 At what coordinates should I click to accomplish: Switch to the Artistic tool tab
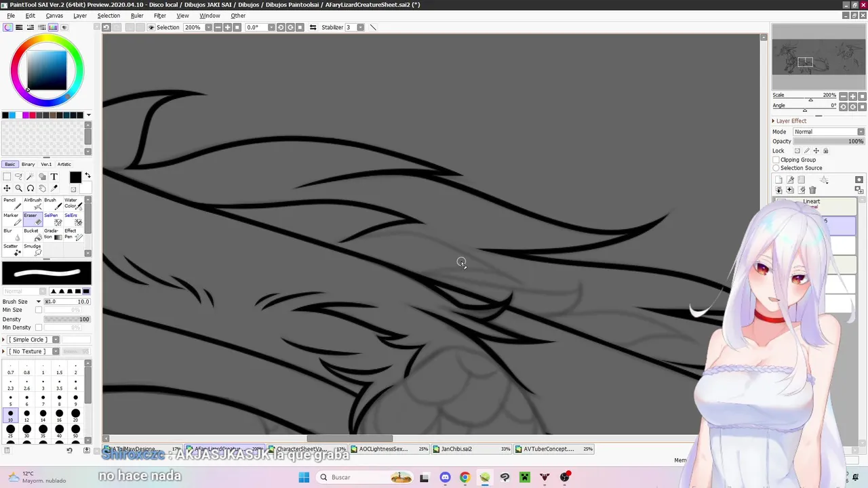pos(64,164)
